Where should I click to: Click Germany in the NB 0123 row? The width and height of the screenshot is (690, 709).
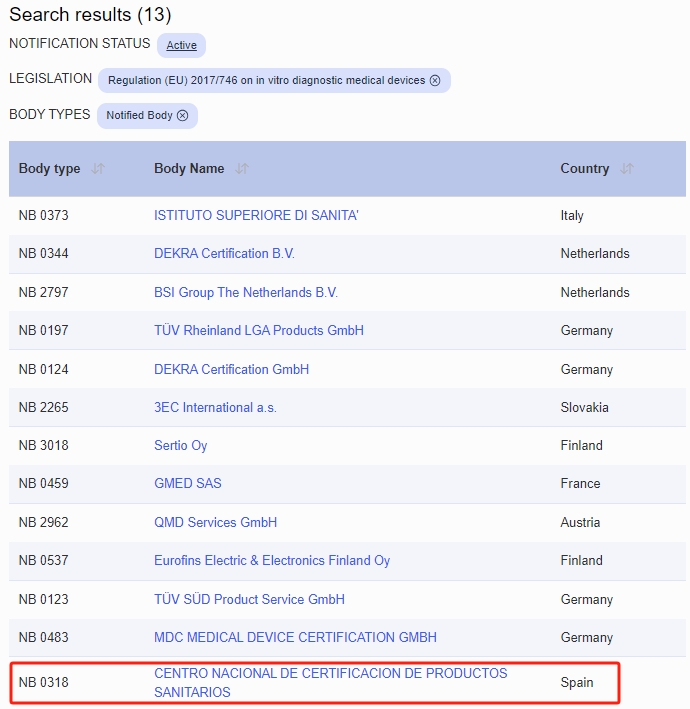pos(587,599)
